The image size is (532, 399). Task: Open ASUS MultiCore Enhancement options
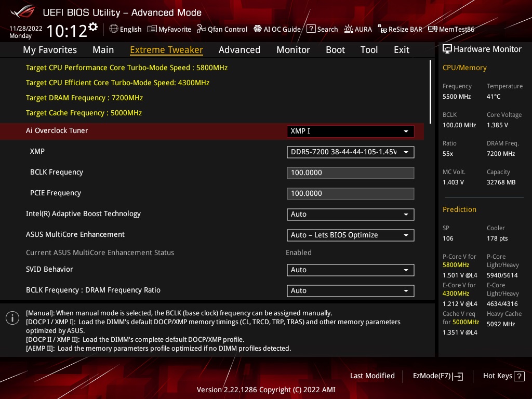[350, 235]
